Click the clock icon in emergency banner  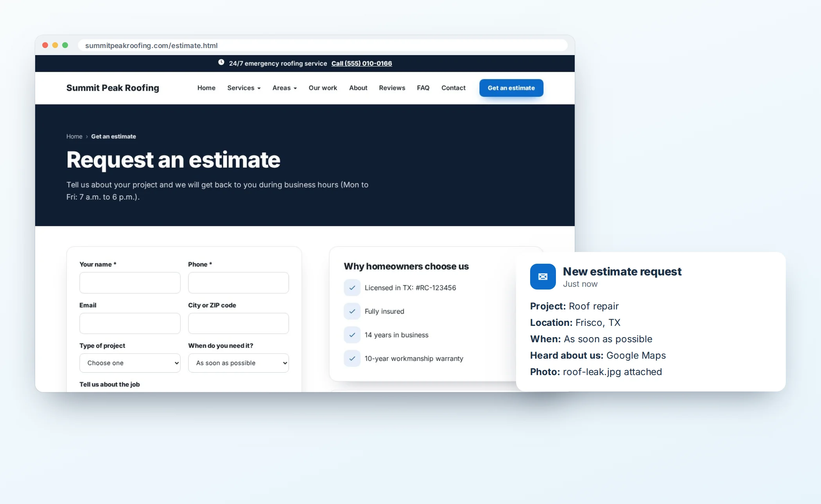(x=221, y=62)
